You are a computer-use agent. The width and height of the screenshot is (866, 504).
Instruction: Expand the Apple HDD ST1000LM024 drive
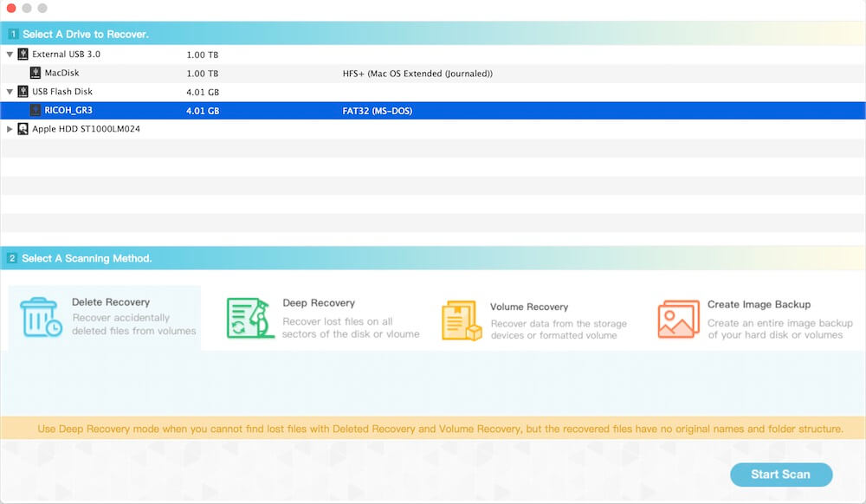(10, 129)
